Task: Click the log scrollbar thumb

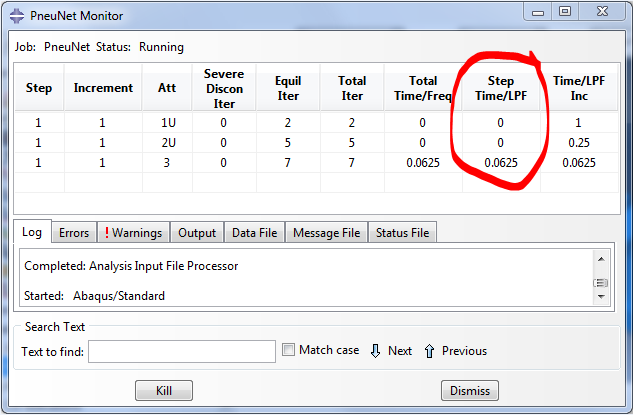Action: tap(601, 283)
